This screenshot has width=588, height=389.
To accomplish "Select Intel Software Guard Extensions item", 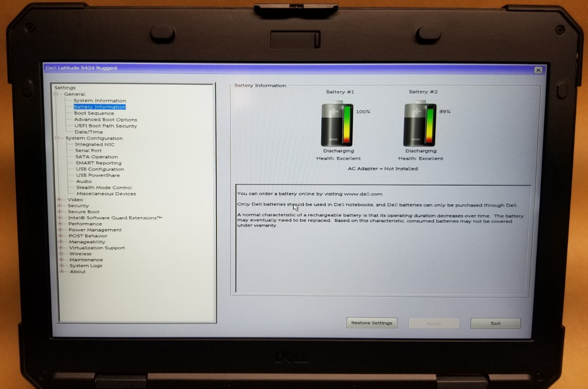I will coord(115,218).
